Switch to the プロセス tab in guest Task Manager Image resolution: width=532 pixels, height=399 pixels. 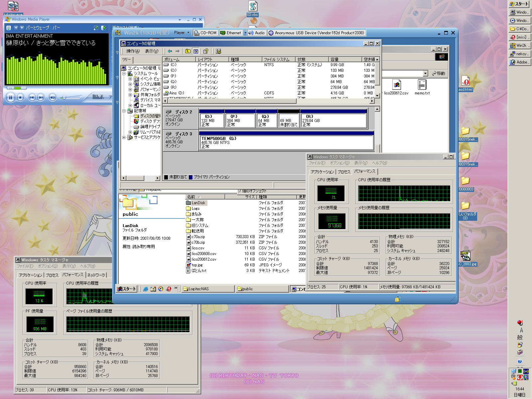[x=344, y=172]
